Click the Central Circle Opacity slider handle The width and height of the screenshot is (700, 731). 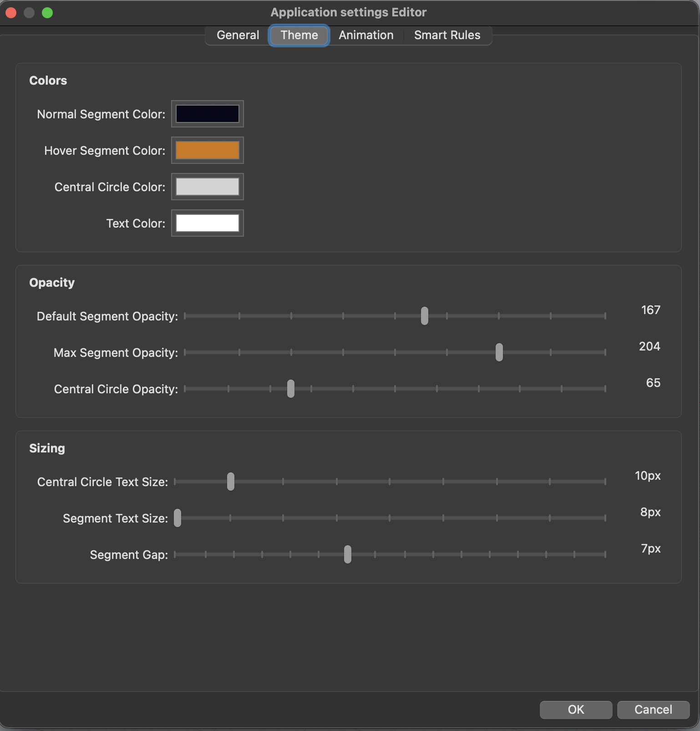291,389
